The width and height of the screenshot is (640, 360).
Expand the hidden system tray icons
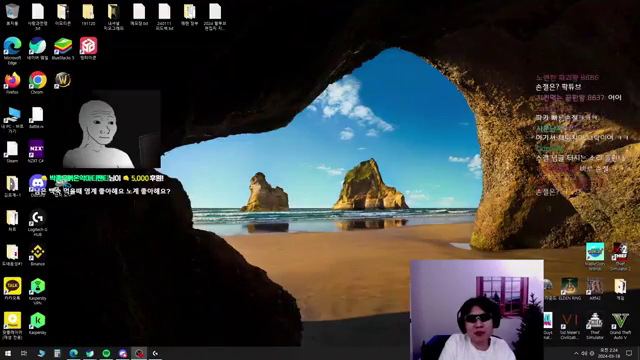(576, 353)
